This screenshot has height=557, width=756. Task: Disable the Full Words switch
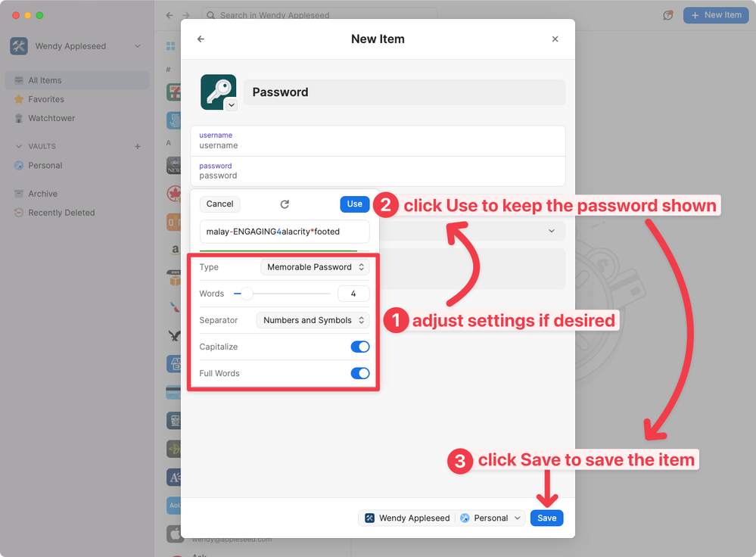pos(359,373)
